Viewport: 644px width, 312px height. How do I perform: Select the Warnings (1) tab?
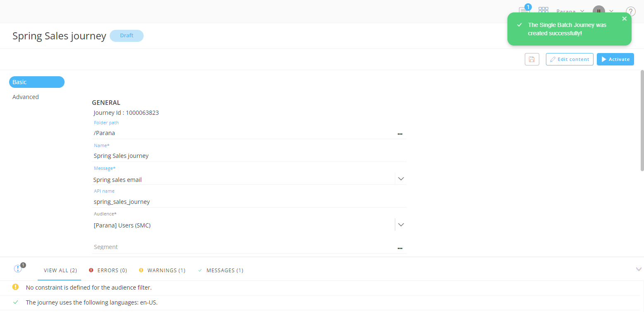(x=162, y=271)
